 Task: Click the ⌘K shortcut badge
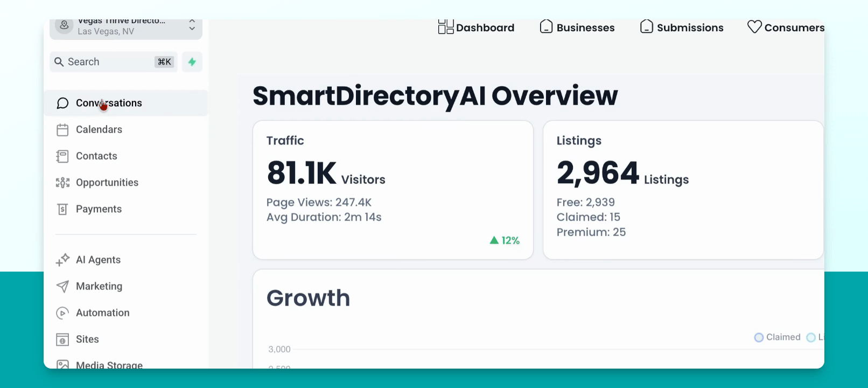coord(164,62)
